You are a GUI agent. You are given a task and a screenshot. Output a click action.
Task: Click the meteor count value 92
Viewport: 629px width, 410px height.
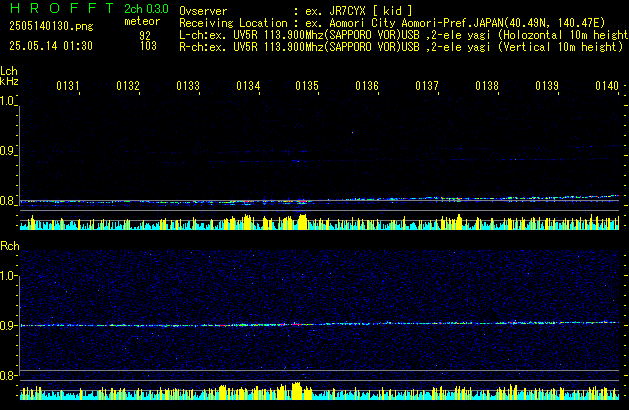(145, 35)
